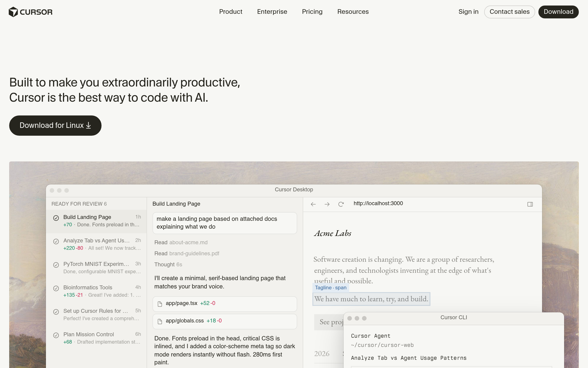Open the app/globals.css file change card
Image resolution: width=588 pixels, height=368 pixels.
(225, 322)
